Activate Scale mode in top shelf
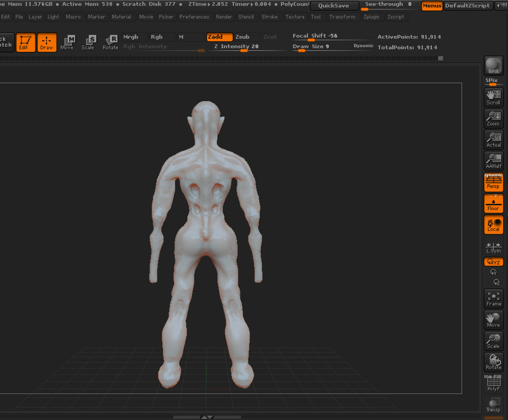Screen dimensions: 508x420 88,42
